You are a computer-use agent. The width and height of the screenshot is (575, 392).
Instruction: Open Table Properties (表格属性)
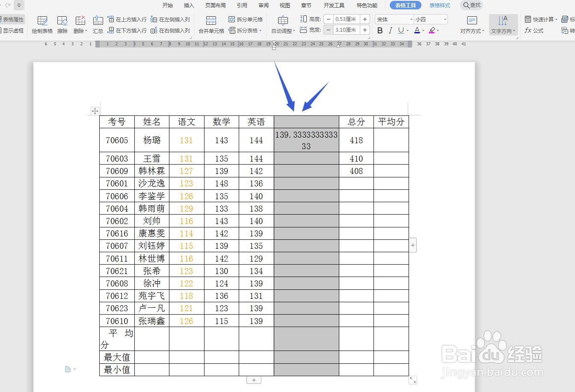(x=13, y=19)
